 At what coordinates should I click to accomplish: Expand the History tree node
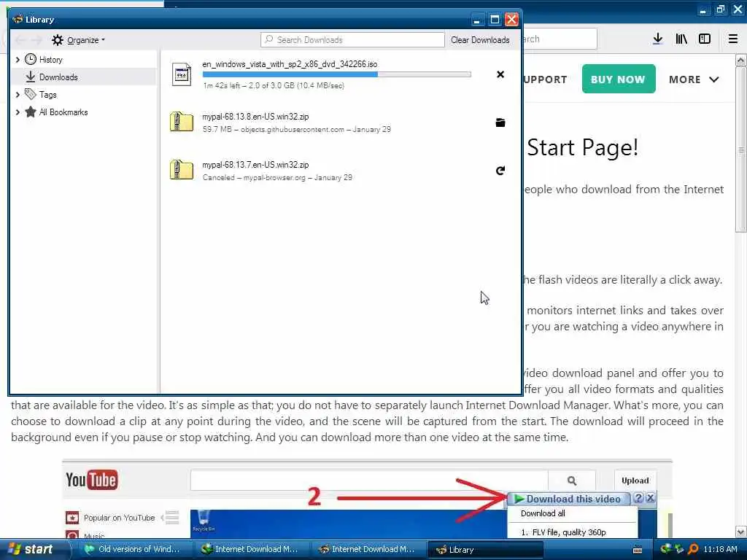pyautogui.click(x=18, y=60)
